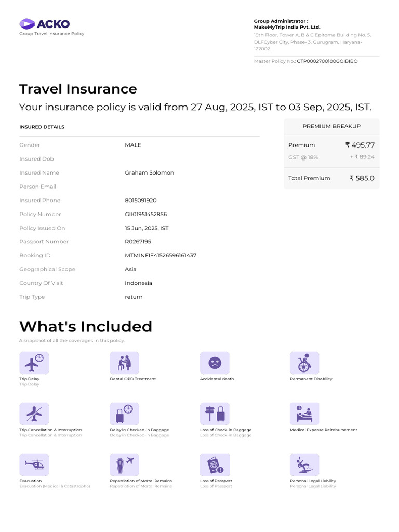The image size is (399, 532).
Task: Select the policy number GII01951452856
Action: (x=146, y=214)
